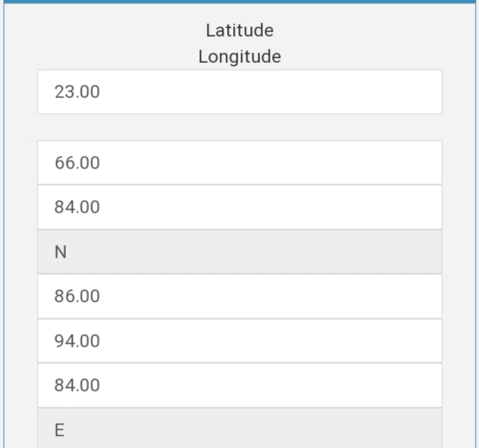The height and width of the screenshot is (448, 479).
Task: Focus the field between 86.00 and 84.00
Action: [x=239, y=341]
